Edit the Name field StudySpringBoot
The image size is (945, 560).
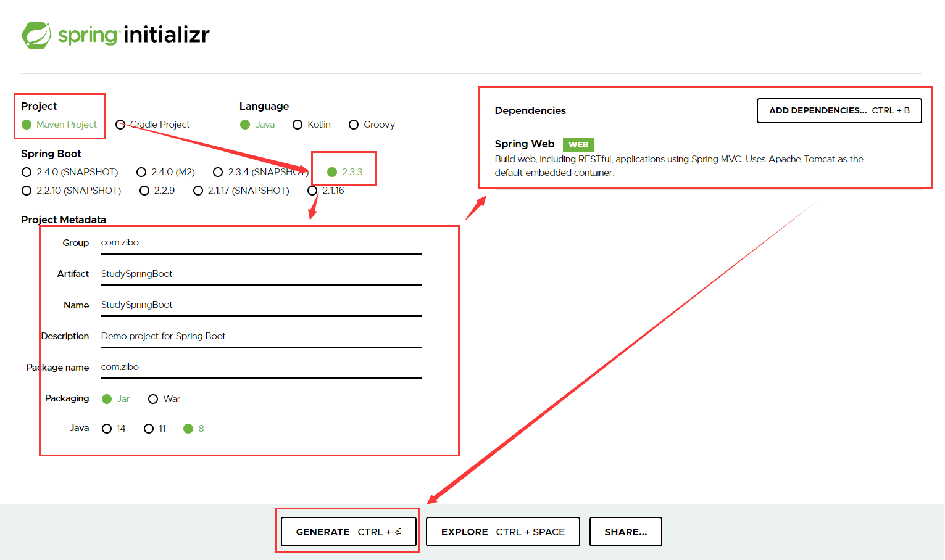click(261, 305)
